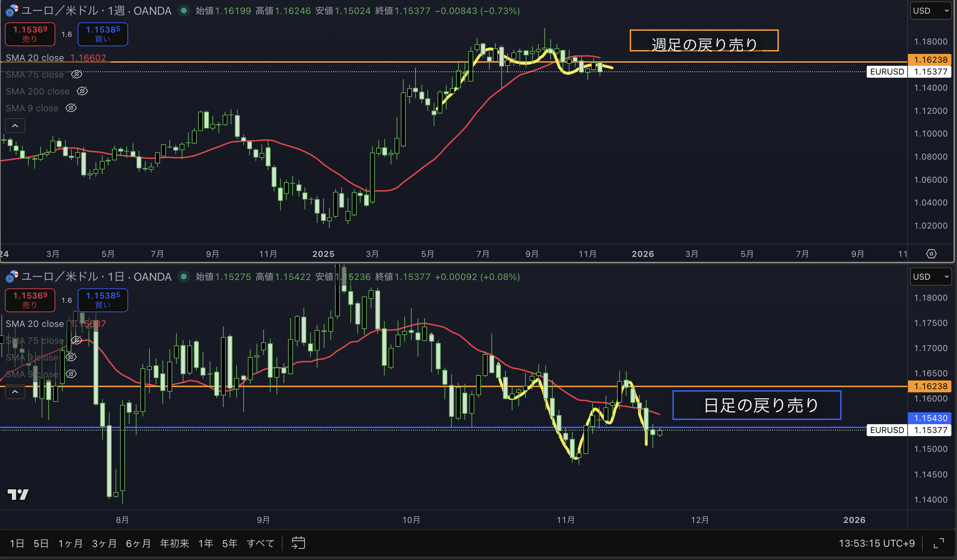Click the 13:53:15 UTC+9 timezone clock
Viewport: 957px width, 560px height.
tap(876, 543)
